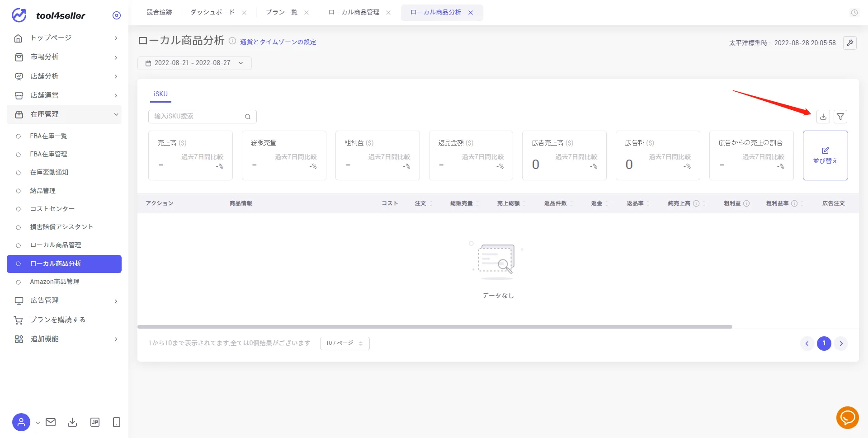The image size is (868, 438).
Task: Switch to プラン一覧 tab
Action: [x=281, y=12]
